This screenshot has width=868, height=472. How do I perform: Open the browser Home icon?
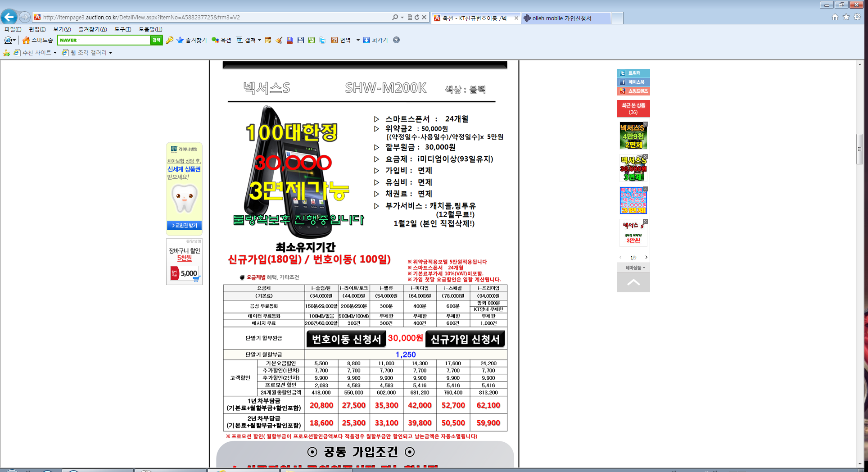835,17
